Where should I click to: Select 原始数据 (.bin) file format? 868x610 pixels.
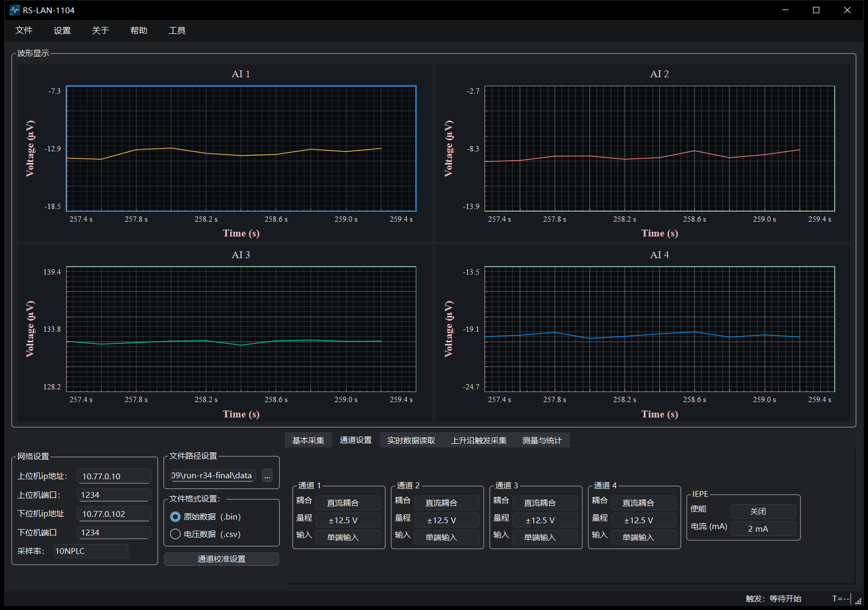click(206, 517)
